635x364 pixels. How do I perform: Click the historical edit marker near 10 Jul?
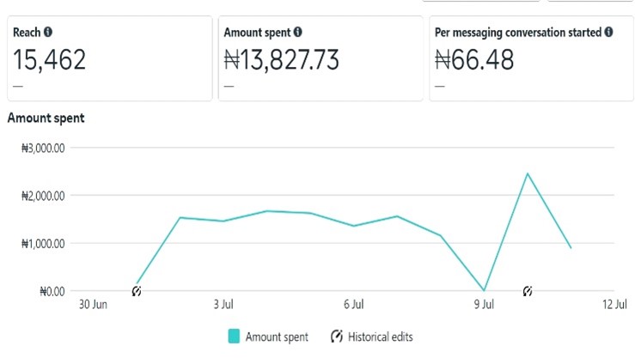coord(528,291)
